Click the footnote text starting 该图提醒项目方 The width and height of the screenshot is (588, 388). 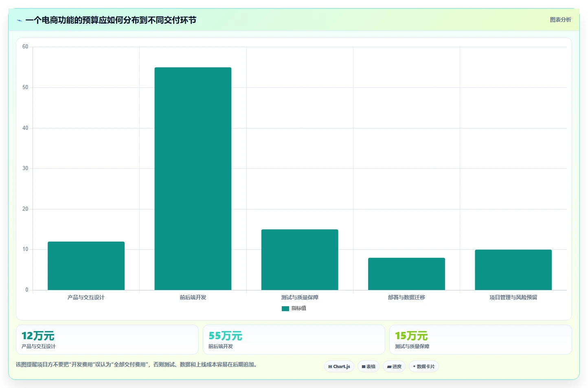point(137,364)
